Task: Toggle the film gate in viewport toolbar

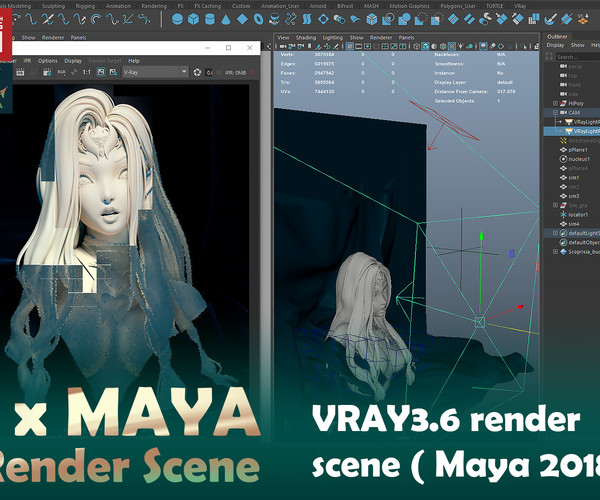Action: pyautogui.click(x=359, y=46)
